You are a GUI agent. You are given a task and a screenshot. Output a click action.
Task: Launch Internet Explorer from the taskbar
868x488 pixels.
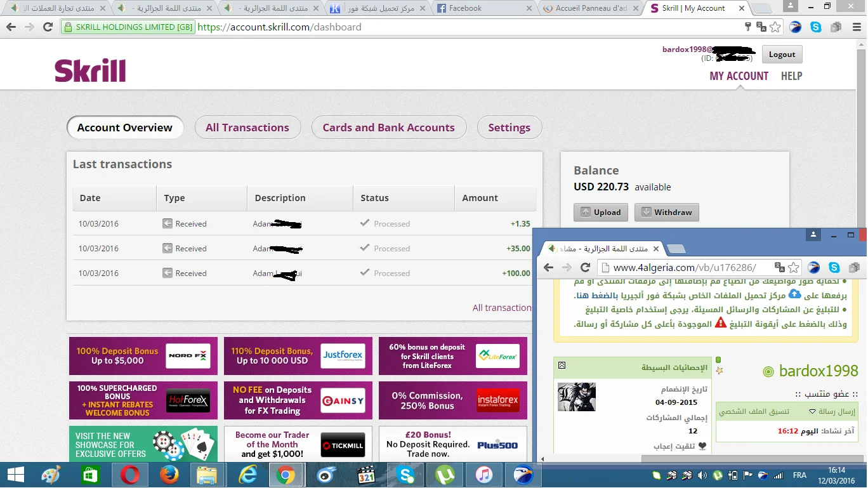point(247,475)
